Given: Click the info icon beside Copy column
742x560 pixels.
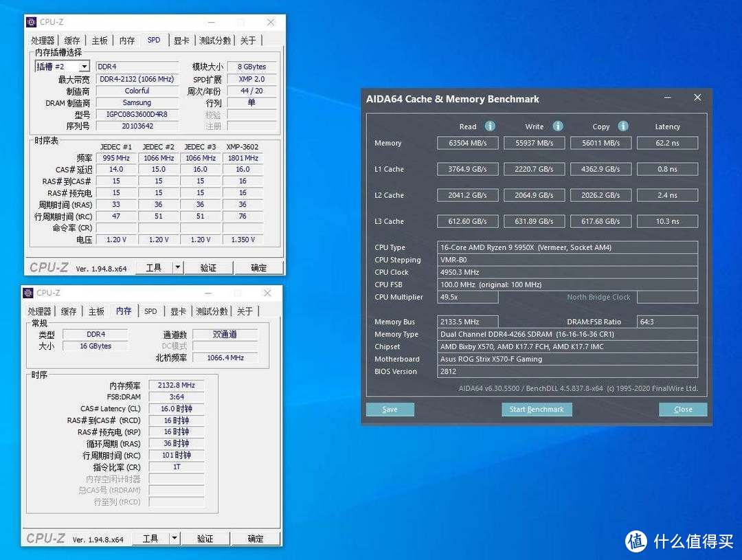Looking at the screenshot, I should [x=623, y=126].
